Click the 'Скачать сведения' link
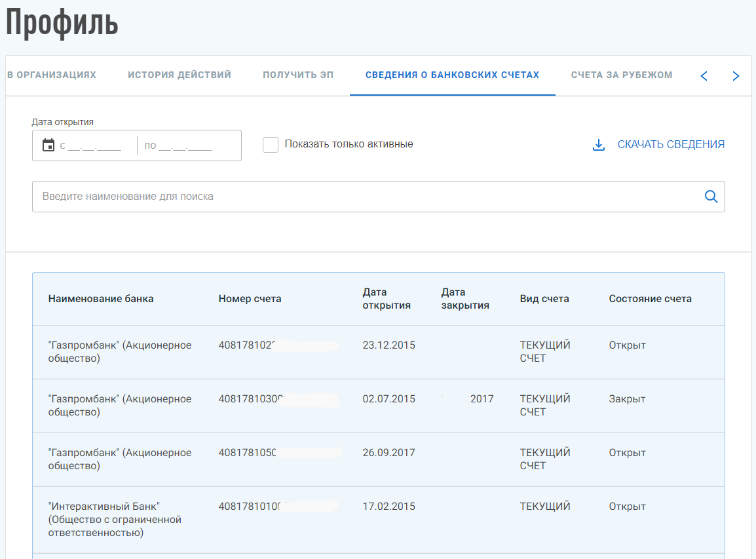Image resolution: width=756 pixels, height=559 pixels. 671,144
